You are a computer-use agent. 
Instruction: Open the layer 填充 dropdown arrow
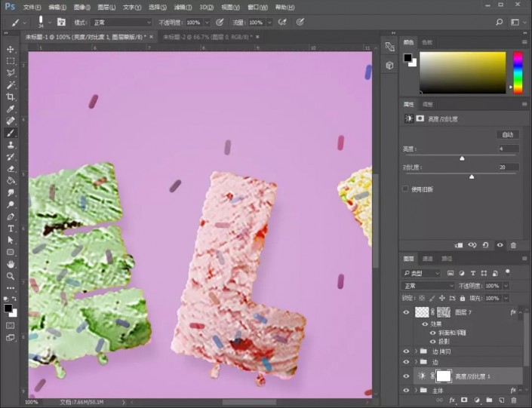click(506, 298)
